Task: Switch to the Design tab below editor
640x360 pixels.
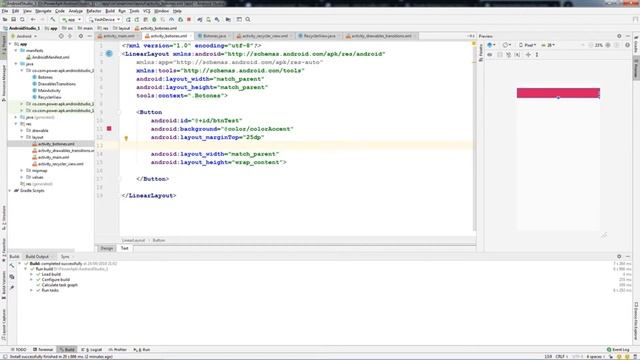Action: 107,248
